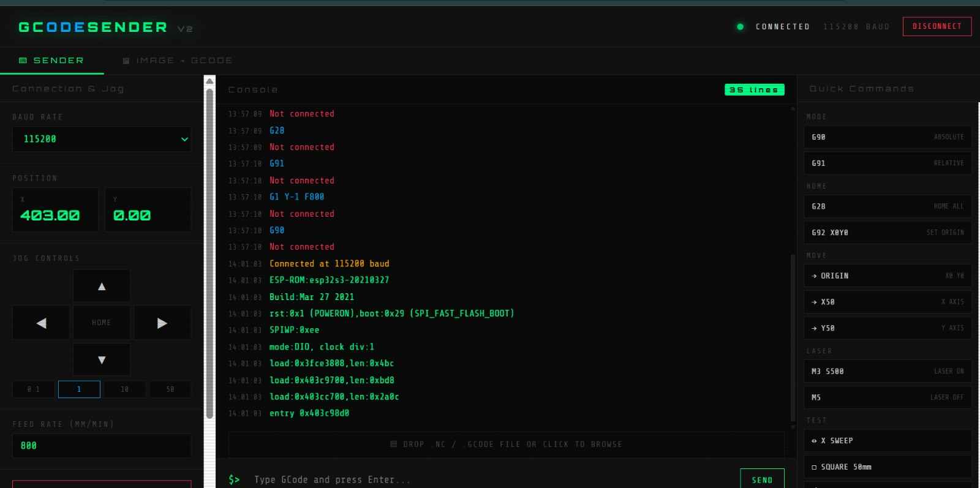Click the console vertical scrollbar thumb
The height and width of the screenshot is (488, 980).
point(793,338)
